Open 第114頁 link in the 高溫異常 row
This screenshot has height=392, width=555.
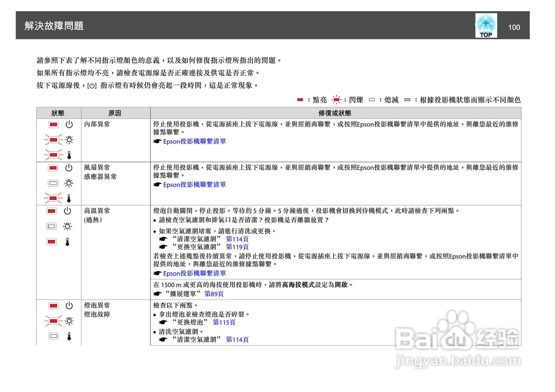point(237,239)
